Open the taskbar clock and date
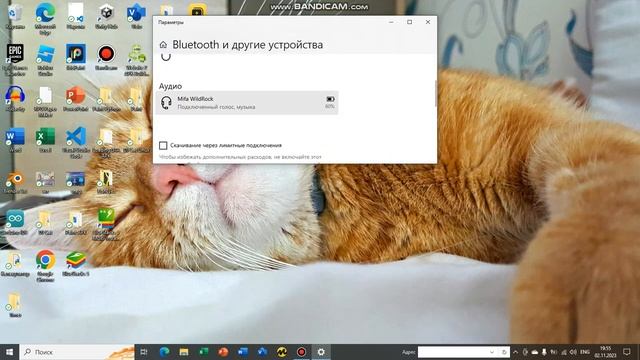Viewport: 640px width, 360px height. click(605, 352)
